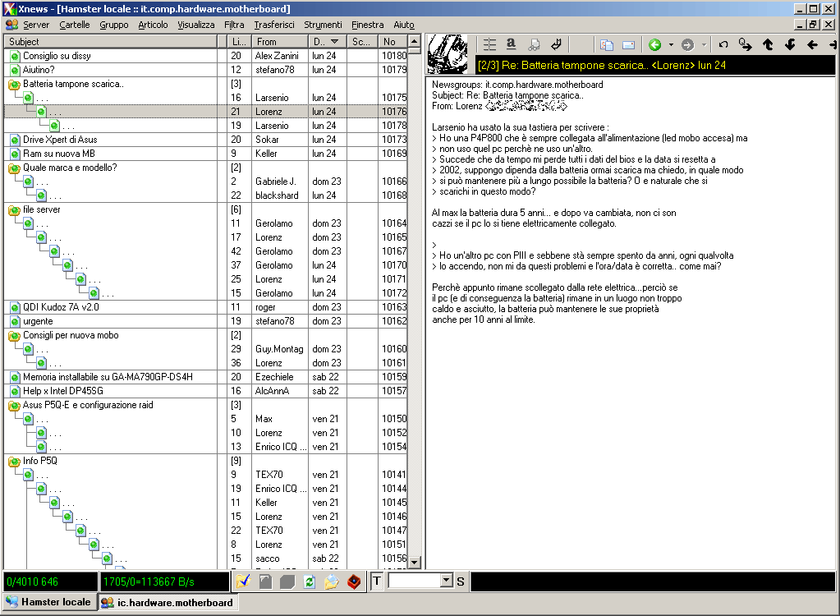Screen dimensions: 840x616
Task: Open the Cartelle menu
Action: pyautogui.click(x=75, y=25)
